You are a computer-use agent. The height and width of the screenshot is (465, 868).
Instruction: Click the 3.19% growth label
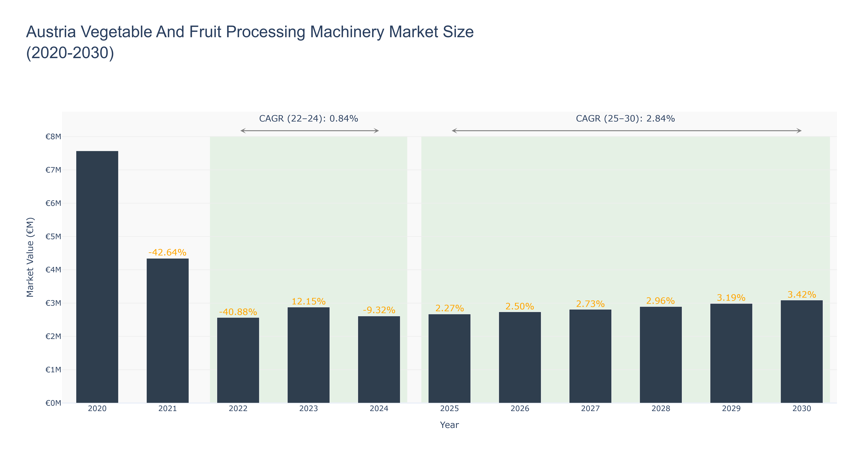(x=731, y=298)
